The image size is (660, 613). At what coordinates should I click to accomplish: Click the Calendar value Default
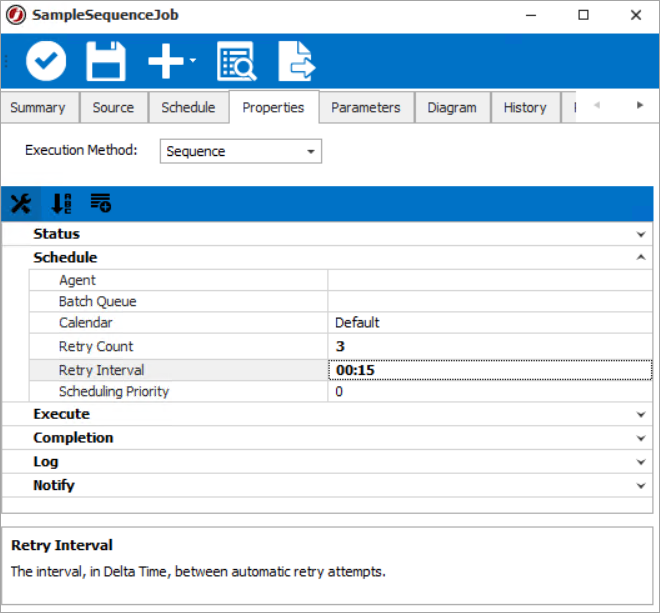pos(490,322)
